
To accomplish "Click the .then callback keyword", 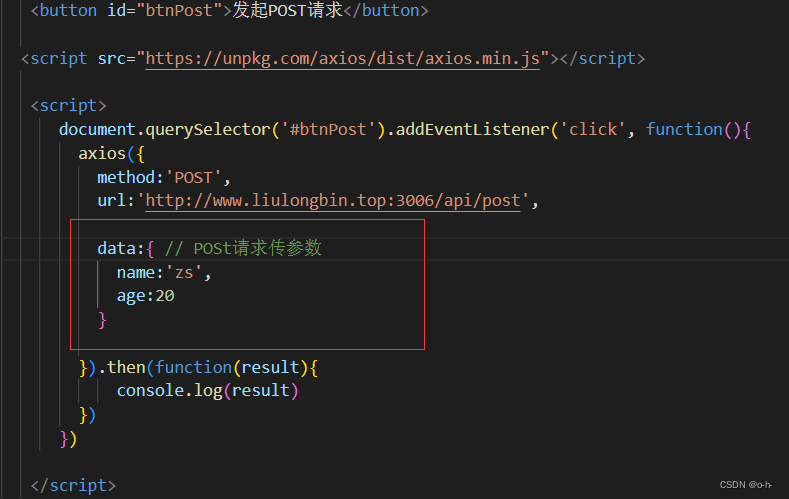I will click(x=126, y=367).
